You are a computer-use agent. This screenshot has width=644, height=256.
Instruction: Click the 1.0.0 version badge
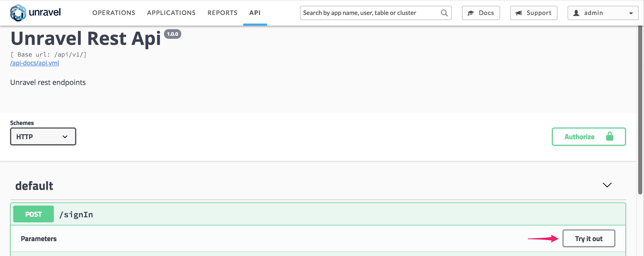click(x=173, y=34)
